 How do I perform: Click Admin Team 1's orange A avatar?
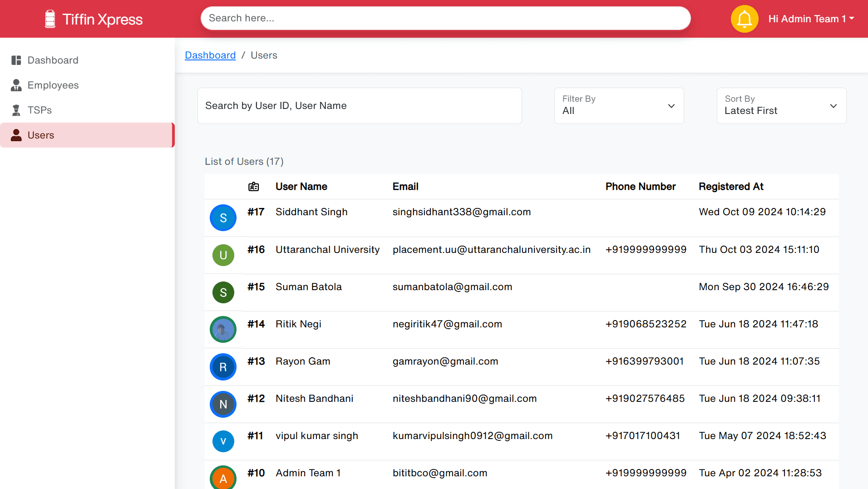tap(223, 478)
